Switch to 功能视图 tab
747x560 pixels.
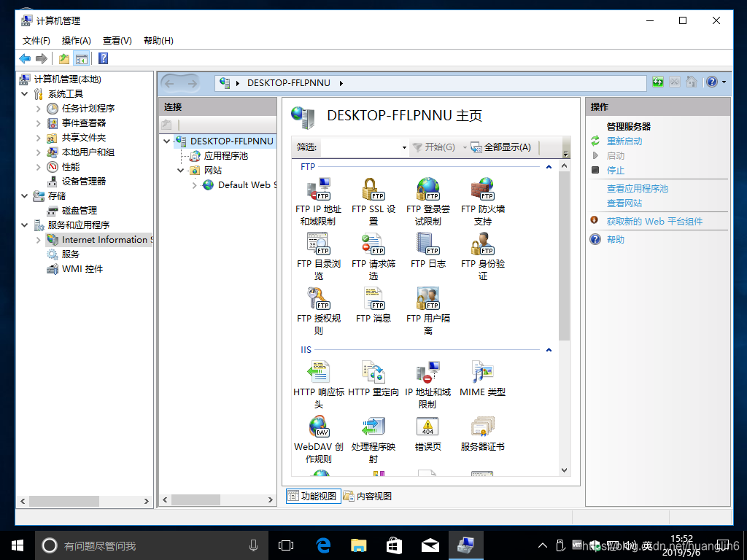pos(314,496)
